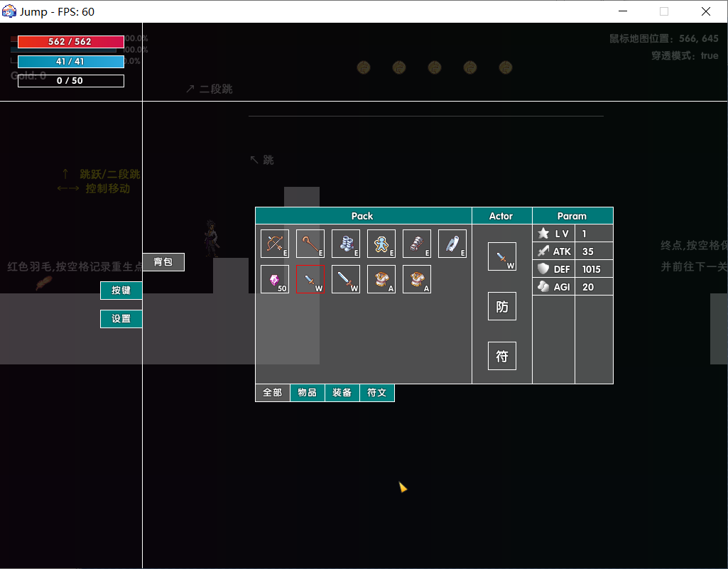Select the white sleeve item in Pack
The height and width of the screenshot is (569, 728).
click(x=452, y=244)
